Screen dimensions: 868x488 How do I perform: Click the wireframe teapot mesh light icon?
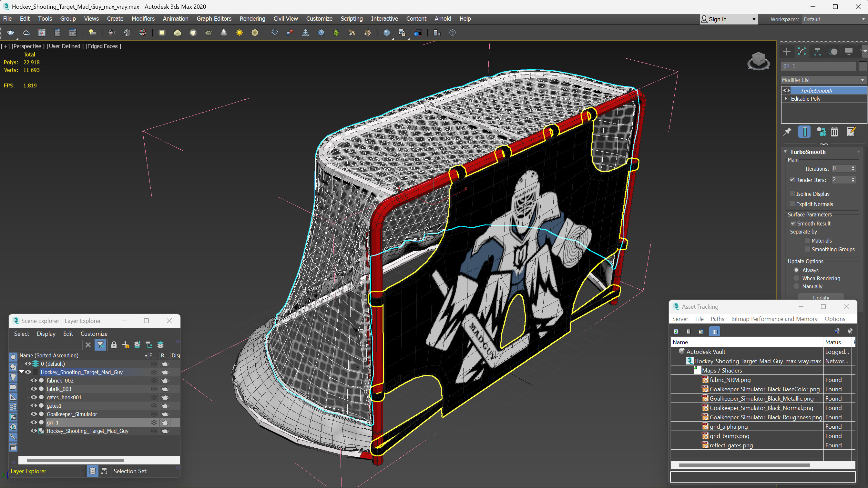209,33
